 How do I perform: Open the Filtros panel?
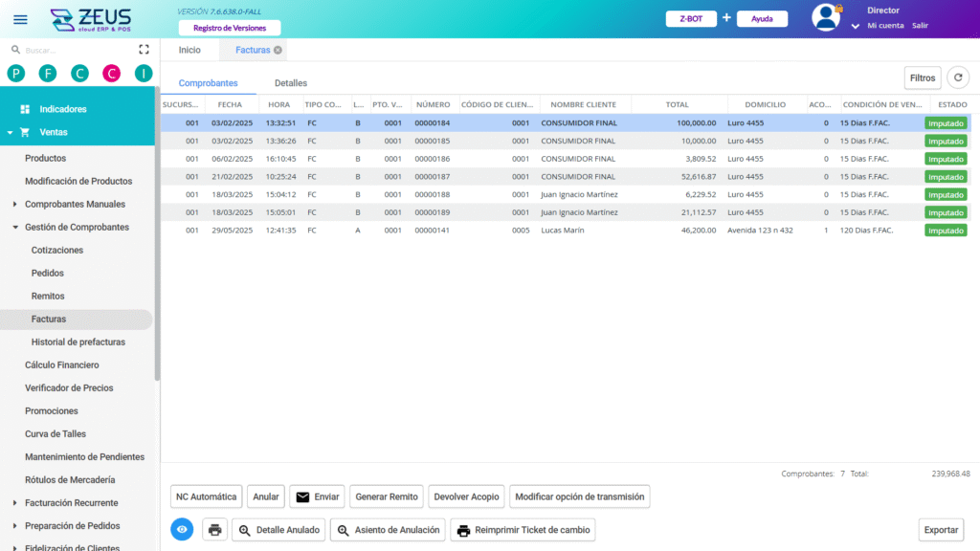click(923, 78)
